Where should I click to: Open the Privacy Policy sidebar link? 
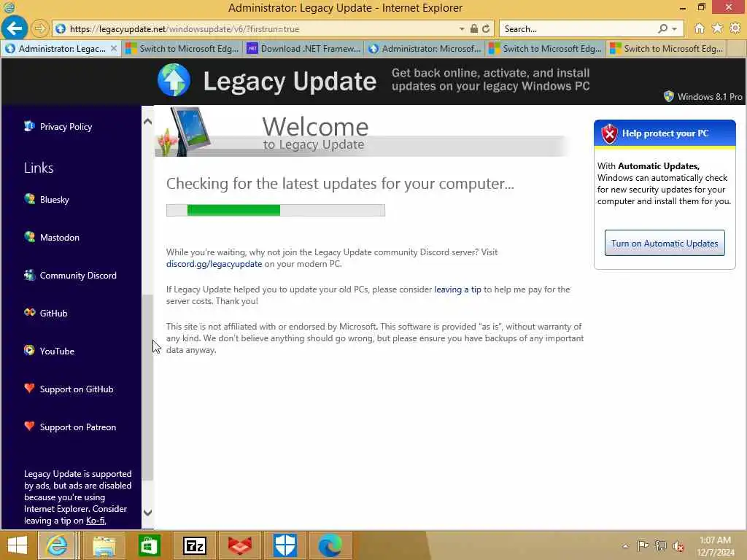pos(66,127)
